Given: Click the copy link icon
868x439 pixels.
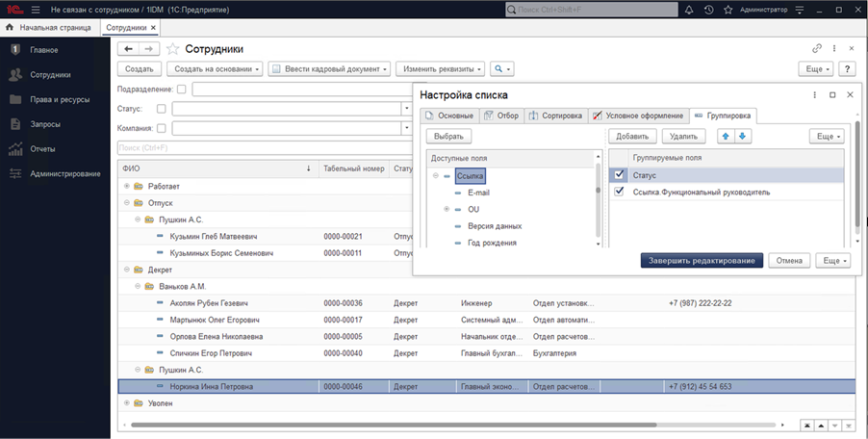Looking at the screenshot, I should (x=817, y=48).
